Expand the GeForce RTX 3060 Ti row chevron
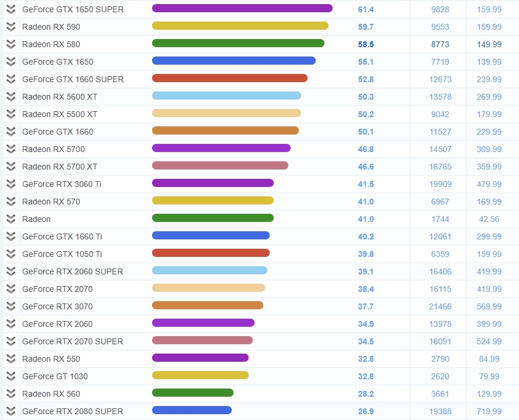 pos(11,184)
